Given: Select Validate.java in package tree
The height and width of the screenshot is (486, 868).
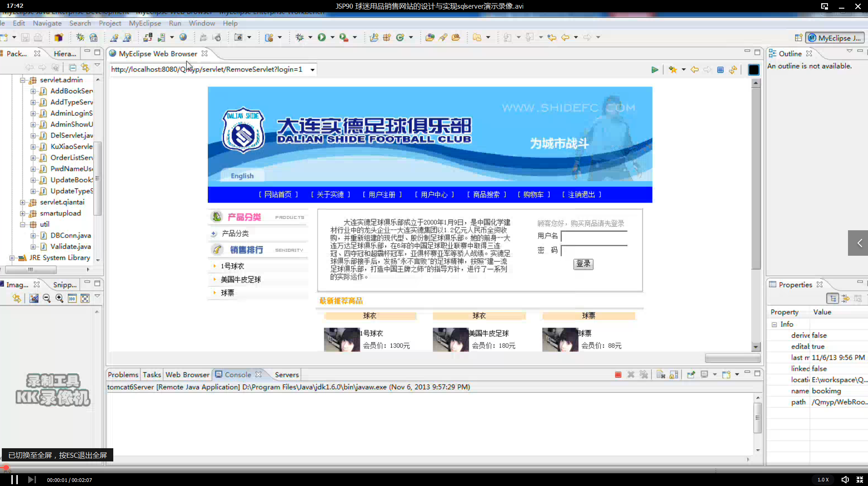Looking at the screenshot, I should point(71,247).
